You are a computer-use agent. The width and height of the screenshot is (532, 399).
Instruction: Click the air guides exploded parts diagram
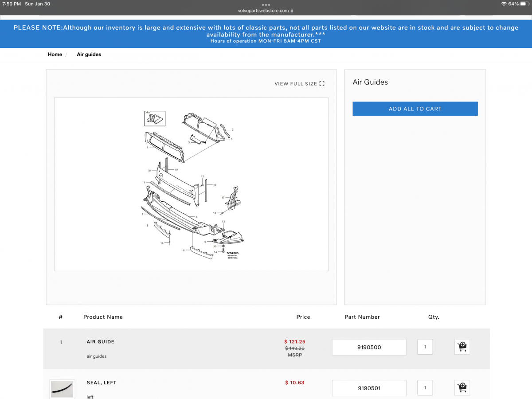coord(191,184)
